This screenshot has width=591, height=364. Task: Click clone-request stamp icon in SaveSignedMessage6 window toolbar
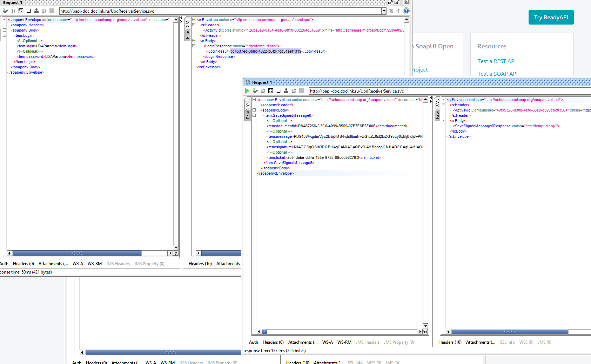[286, 91]
